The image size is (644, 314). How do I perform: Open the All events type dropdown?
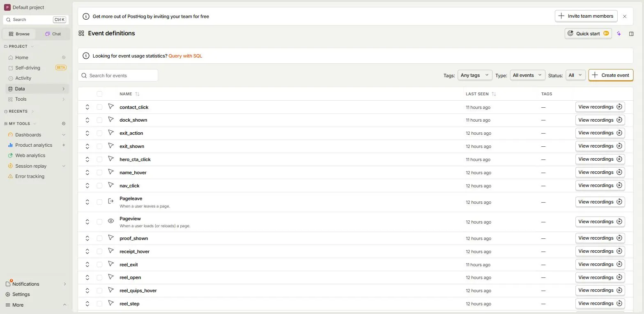click(527, 75)
